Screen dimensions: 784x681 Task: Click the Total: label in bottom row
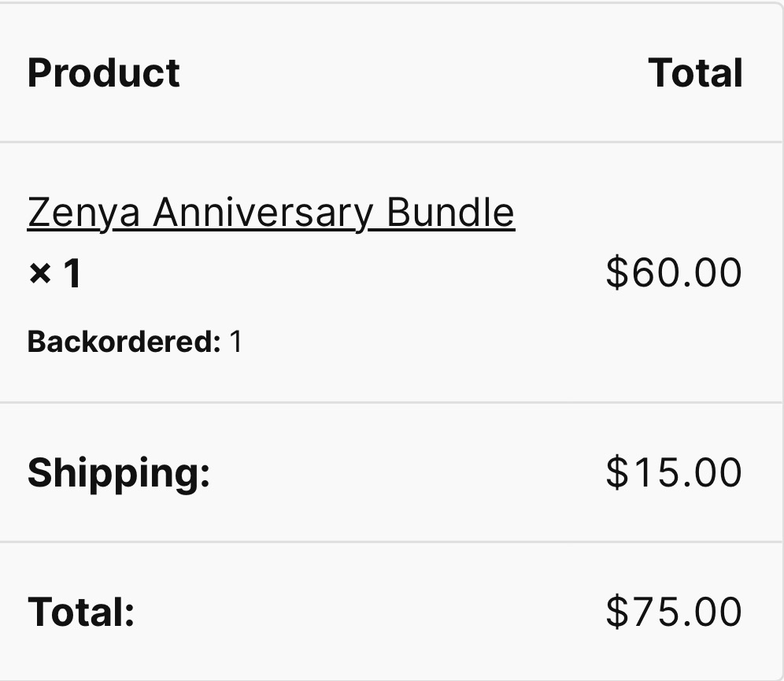(x=81, y=612)
